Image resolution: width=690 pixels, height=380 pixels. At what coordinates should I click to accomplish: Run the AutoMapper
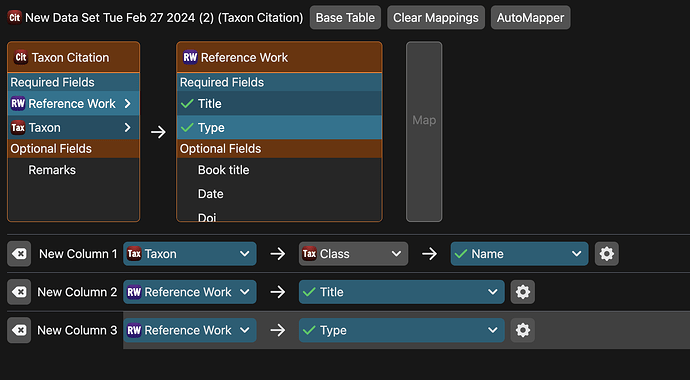(530, 18)
